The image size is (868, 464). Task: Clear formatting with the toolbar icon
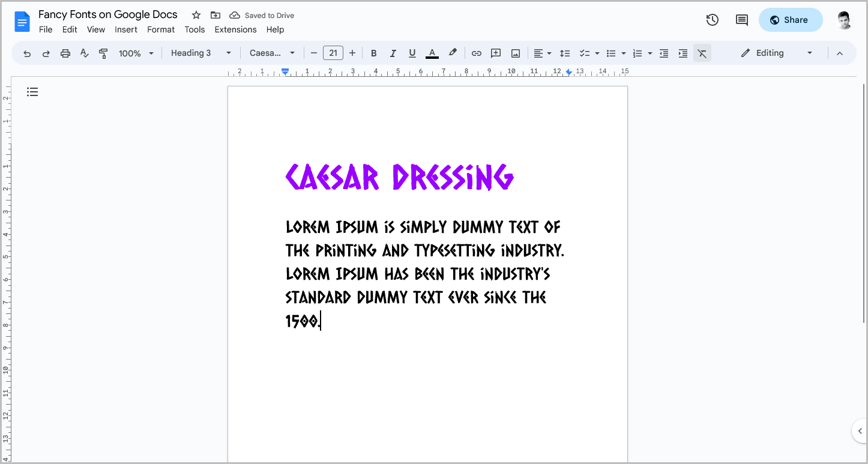tap(702, 53)
